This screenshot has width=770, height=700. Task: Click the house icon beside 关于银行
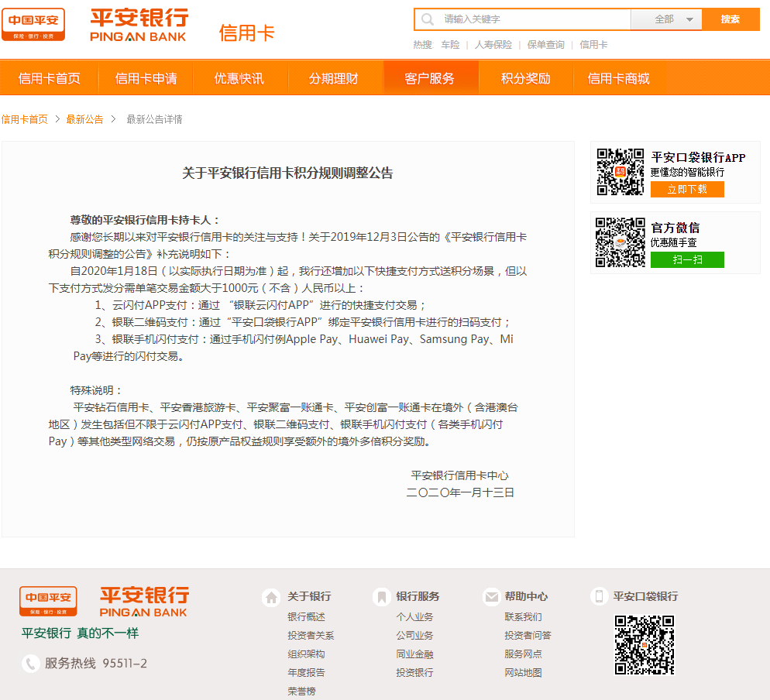(271, 597)
